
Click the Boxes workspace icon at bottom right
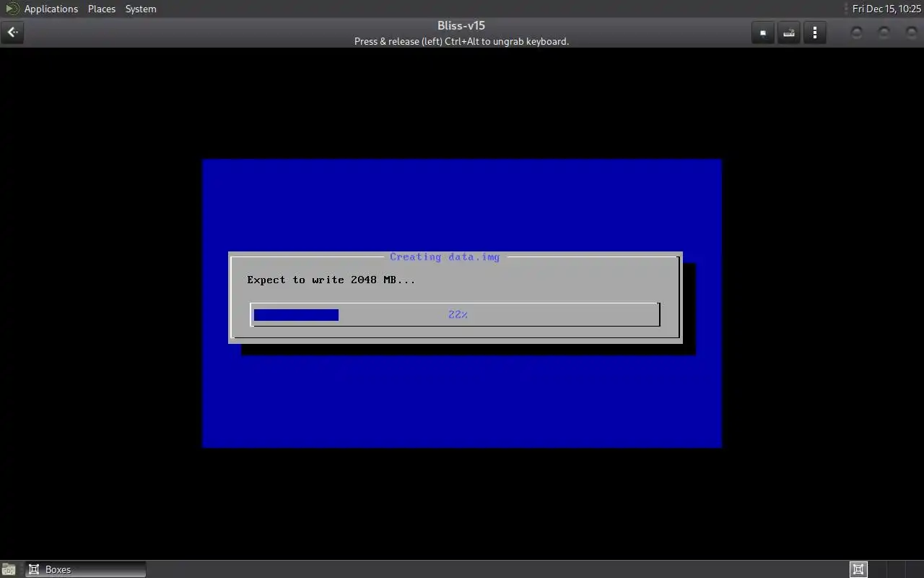click(x=858, y=569)
